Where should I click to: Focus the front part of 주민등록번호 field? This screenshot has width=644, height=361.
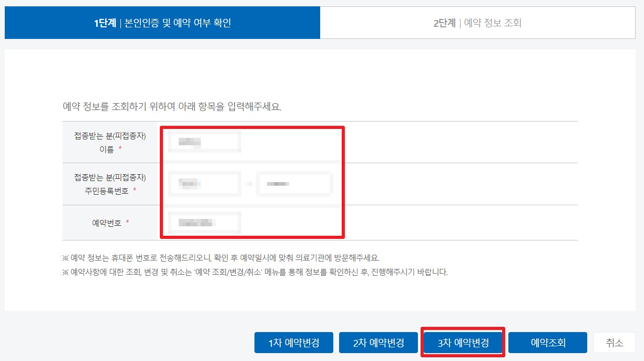[205, 184]
